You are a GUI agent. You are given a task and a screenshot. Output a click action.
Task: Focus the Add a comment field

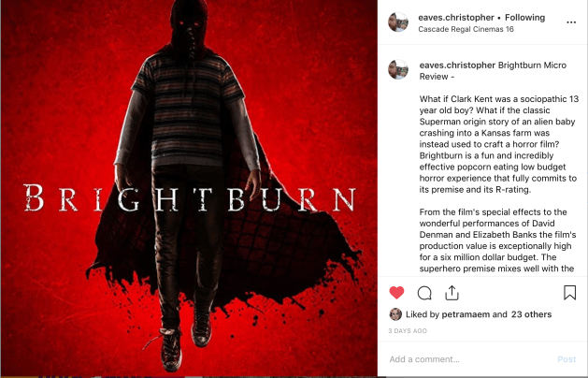point(470,359)
